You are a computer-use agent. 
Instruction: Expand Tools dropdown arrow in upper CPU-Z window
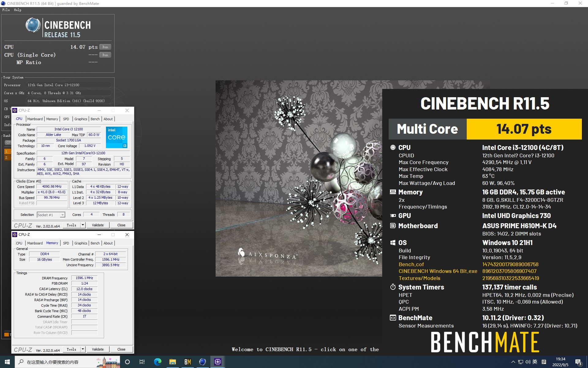click(83, 225)
